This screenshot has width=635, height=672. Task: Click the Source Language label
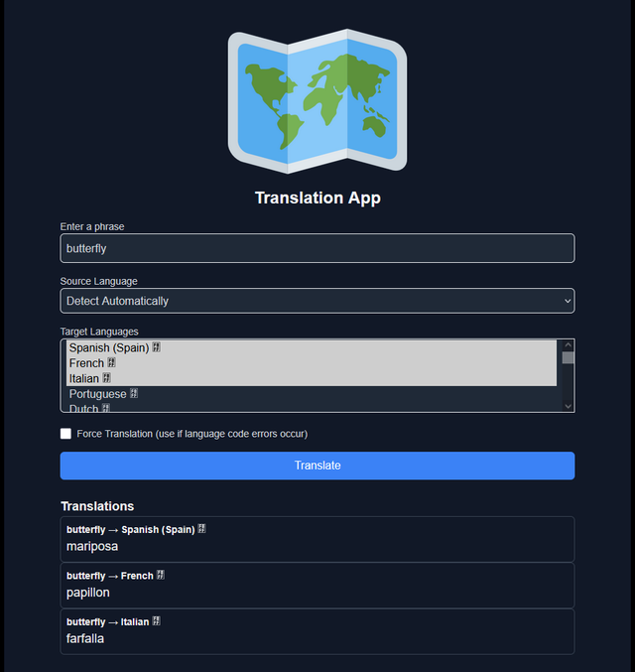(x=98, y=281)
